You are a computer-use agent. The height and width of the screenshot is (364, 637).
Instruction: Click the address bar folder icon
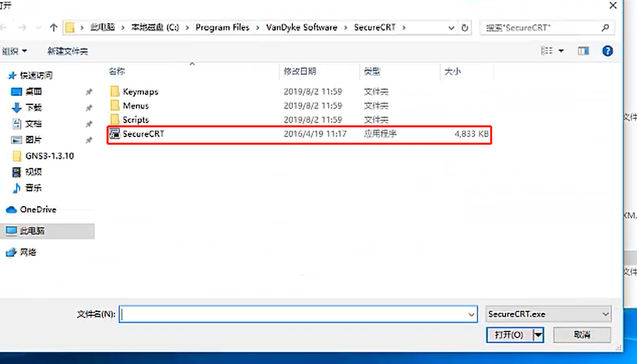coord(70,28)
